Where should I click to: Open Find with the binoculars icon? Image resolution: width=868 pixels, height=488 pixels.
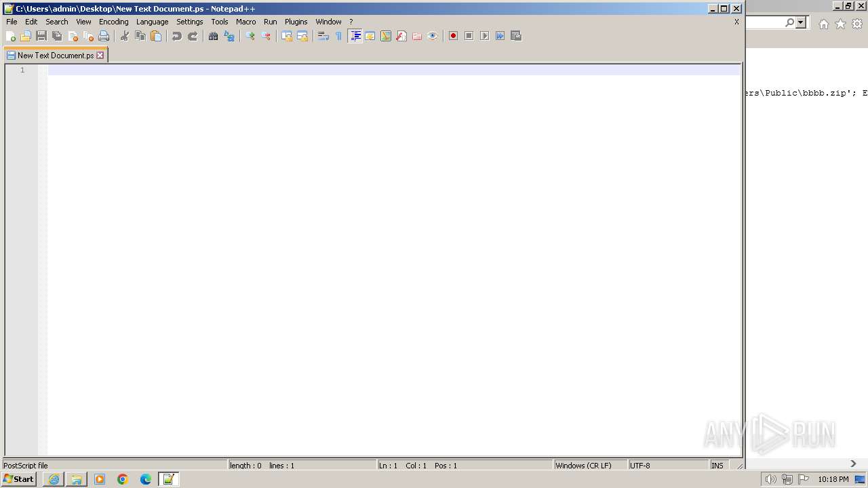pyautogui.click(x=214, y=36)
